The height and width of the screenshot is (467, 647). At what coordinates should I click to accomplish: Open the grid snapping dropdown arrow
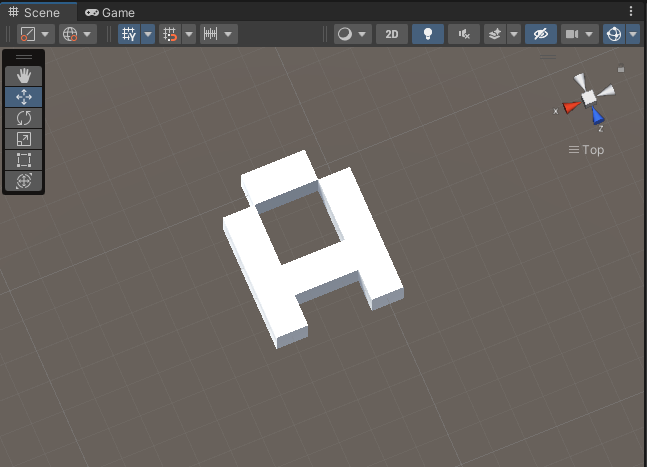click(x=189, y=34)
